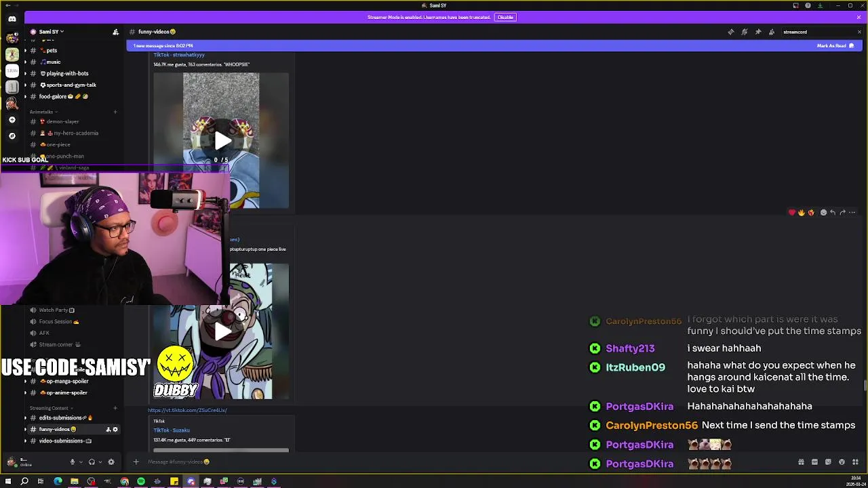Click Add a Server plus icon
The width and height of the screenshot is (868, 488).
click(12, 119)
